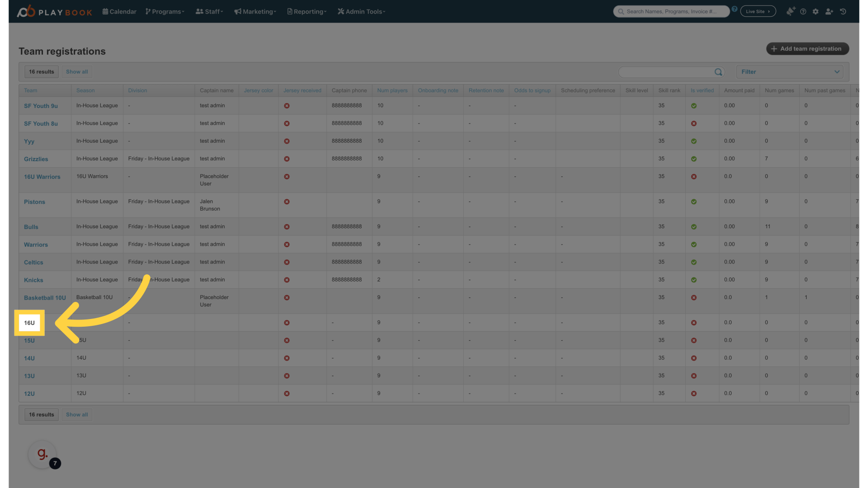Viewport: 868px width, 488px height.
Task: Toggle verified status for SF Youth 9u
Action: (693, 106)
